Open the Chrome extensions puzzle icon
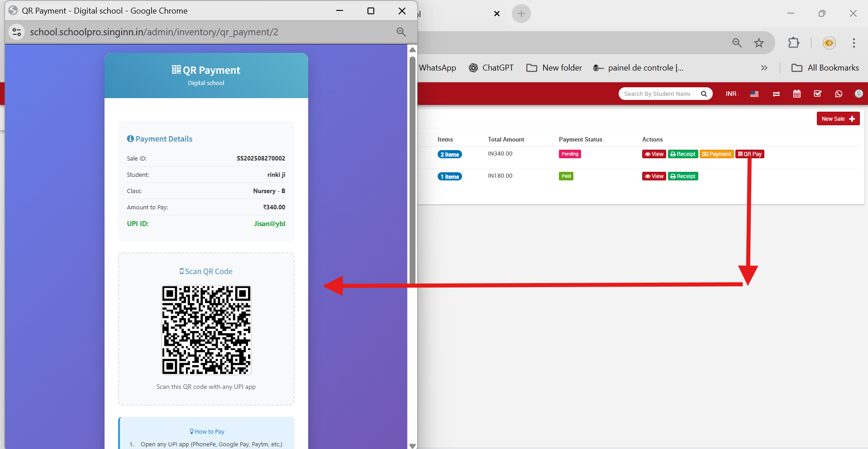The height and width of the screenshot is (449, 868). 794,43
